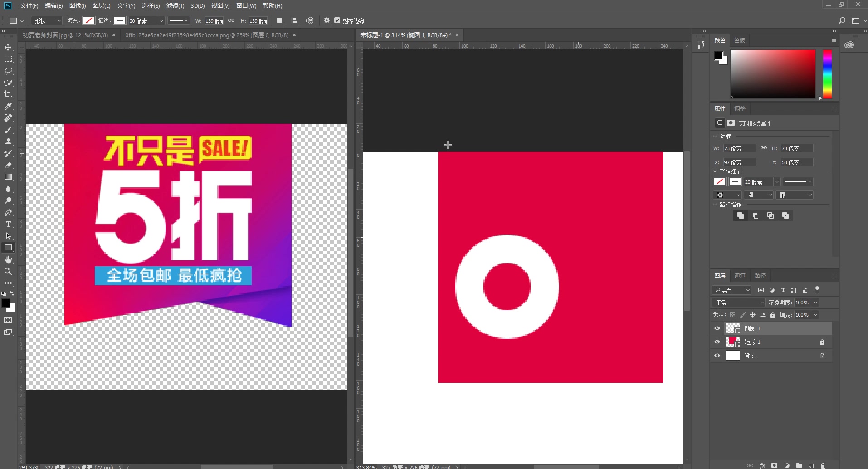868x469 pixels.
Task: Select the History Brush tool
Action: coord(8,154)
